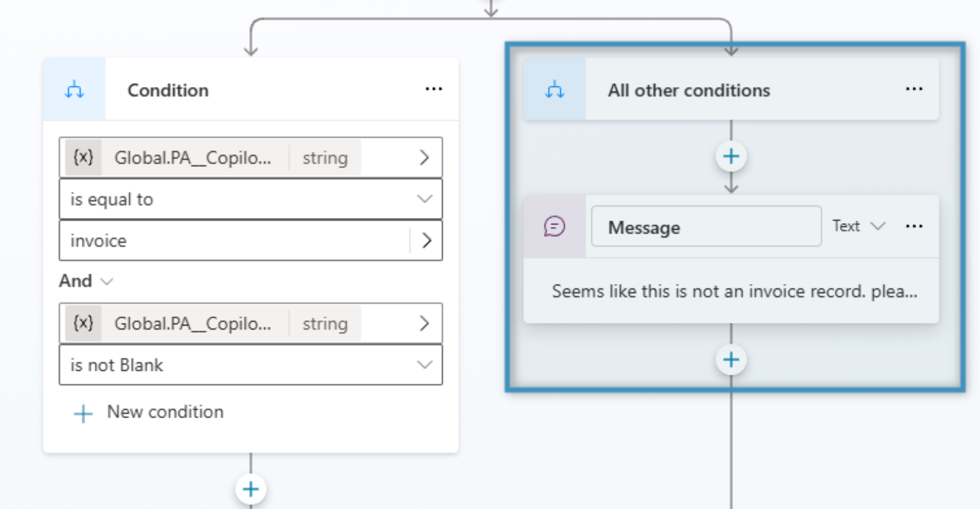This screenshot has height=509, width=980.
Task: Expand second Global.PA_Copilo variable chevron
Action: pyautogui.click(x=424, y=324)
